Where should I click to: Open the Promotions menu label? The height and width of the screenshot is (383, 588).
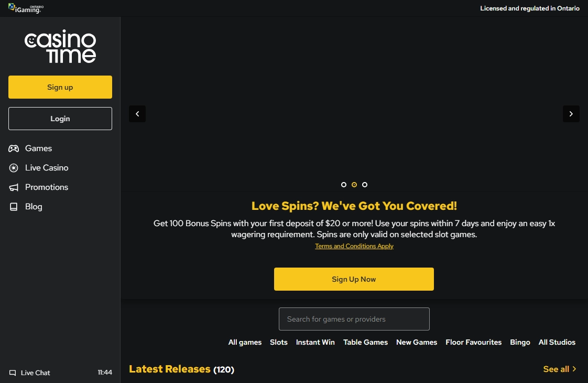[x=47, y=187]
